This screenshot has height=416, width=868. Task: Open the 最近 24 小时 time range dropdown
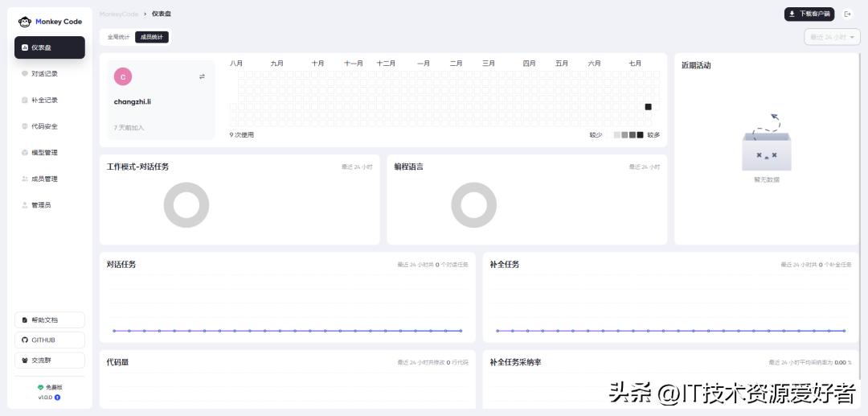pyautogui.click(x=832, y=37)
